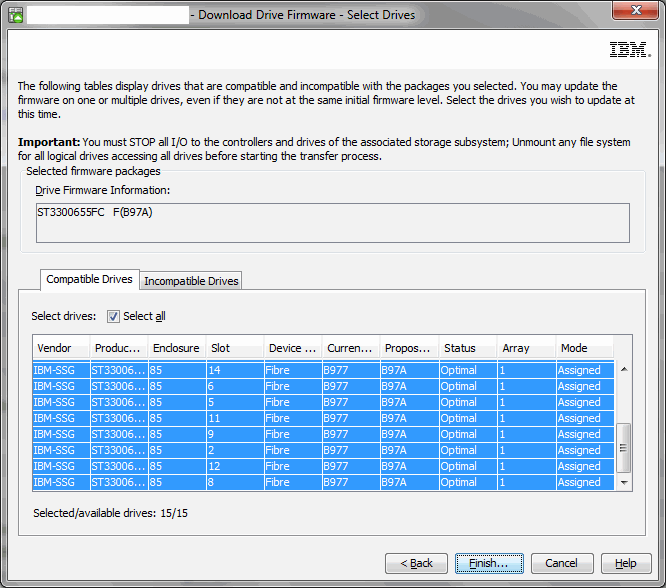Click the table scrollbar up arrow
Screen dimensions: 666x588
point(625,369)
